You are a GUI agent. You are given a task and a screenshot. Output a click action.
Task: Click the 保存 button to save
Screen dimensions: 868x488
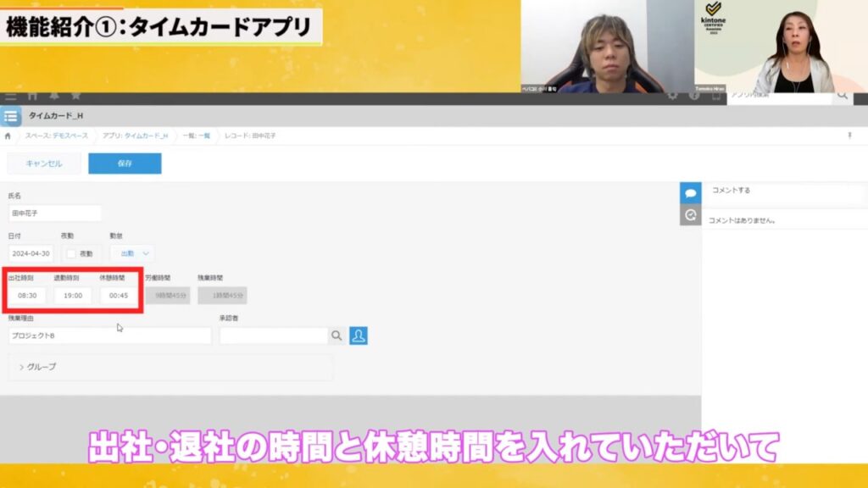point(125,164)
